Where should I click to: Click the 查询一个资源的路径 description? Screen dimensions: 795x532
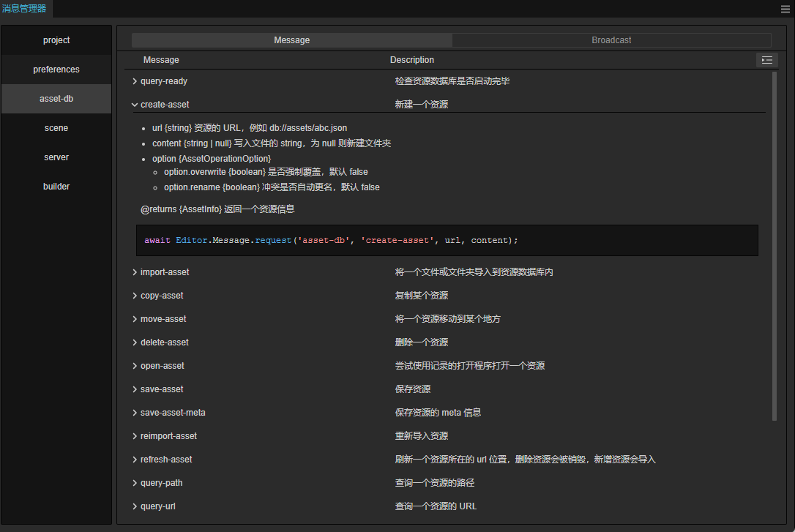point(435,483)
